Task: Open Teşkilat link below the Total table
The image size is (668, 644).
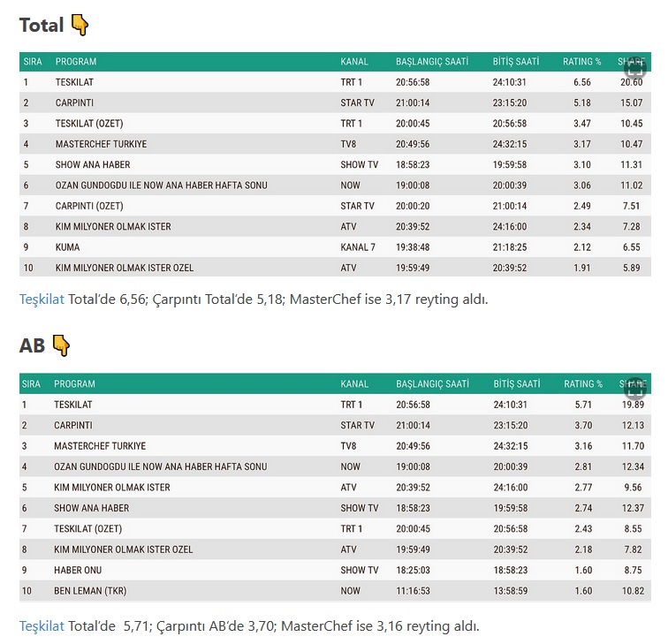Action: 42,299
